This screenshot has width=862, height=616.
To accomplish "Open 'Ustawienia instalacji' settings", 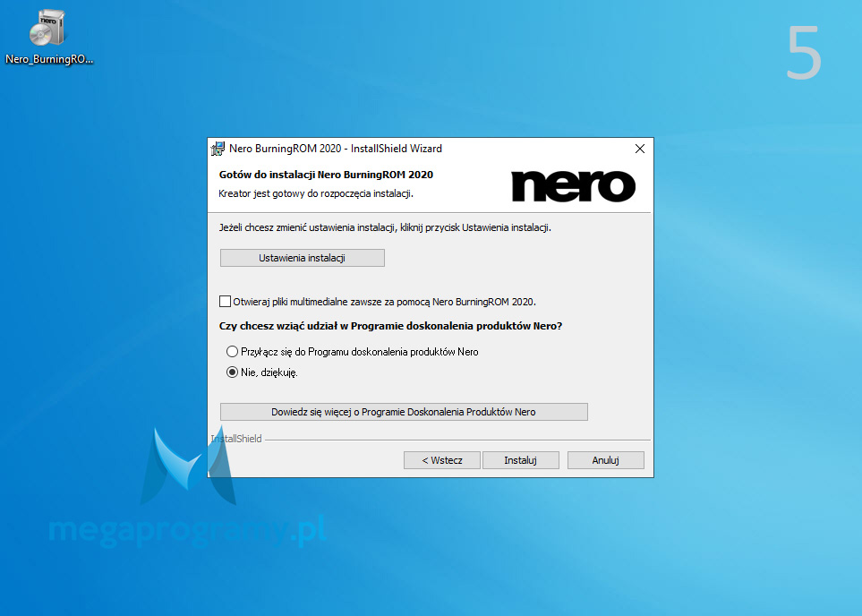I will 303,258.
